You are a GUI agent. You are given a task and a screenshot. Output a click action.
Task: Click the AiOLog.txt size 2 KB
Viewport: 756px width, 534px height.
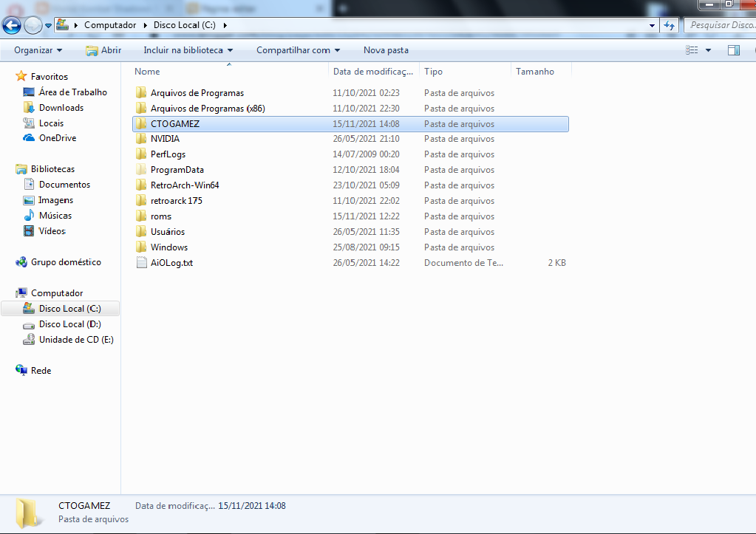coord(556,263)
